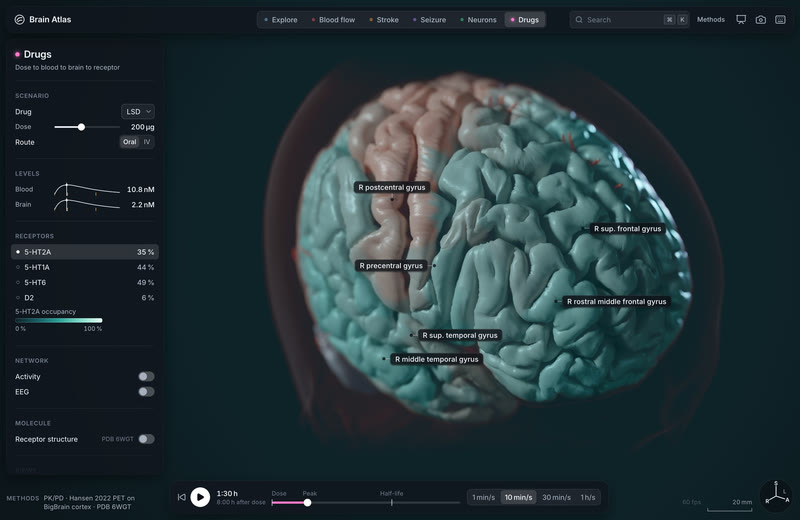The width and height of the screenshot is (800, 520).
Task: Open the keyboard shortcuts icon
Action: (780, 19)
